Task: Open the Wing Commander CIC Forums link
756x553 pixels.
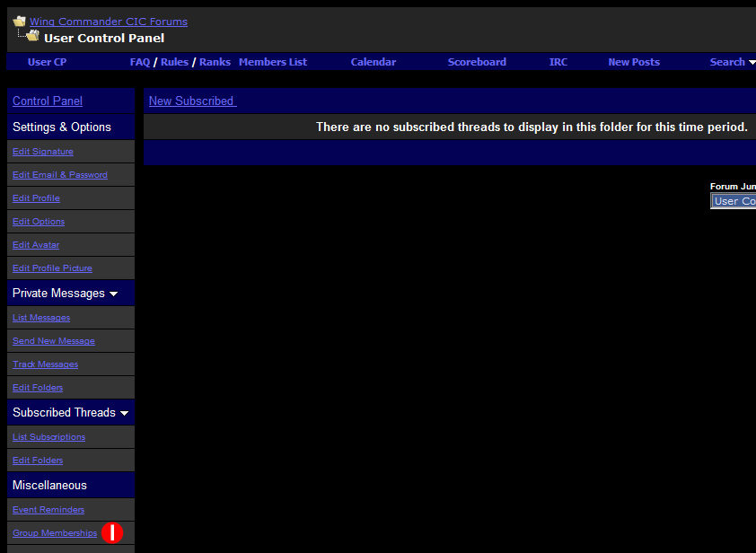Action: coord(109,22)
